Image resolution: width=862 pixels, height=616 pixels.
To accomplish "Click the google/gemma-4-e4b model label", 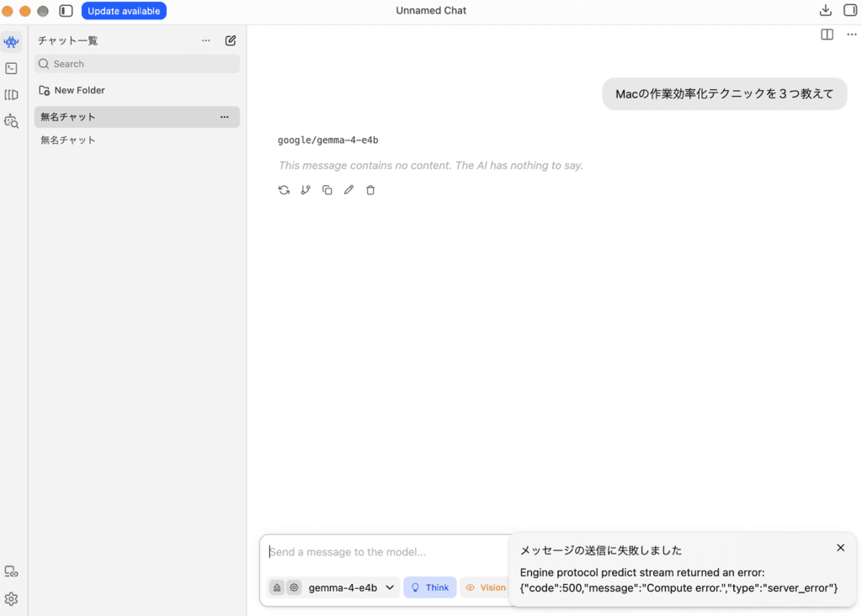I will point(327,141).
